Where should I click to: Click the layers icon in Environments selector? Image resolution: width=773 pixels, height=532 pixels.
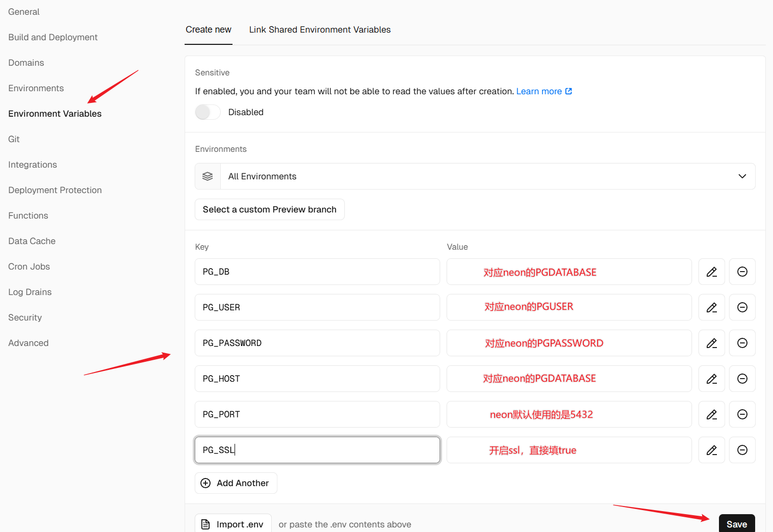coord(208,176)
